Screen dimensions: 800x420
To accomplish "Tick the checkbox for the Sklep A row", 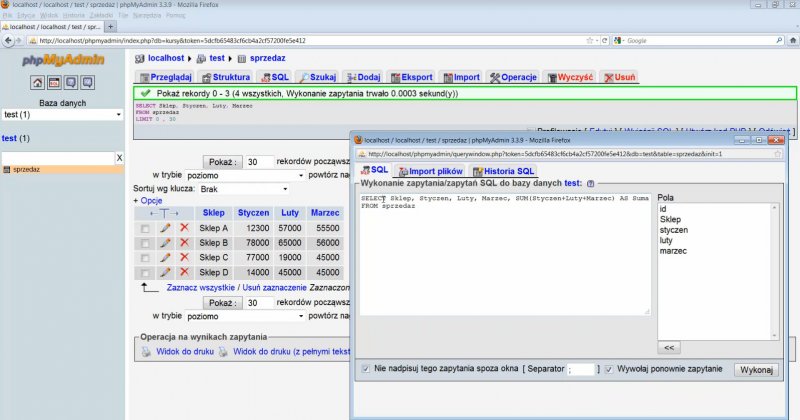I will coord(146,229).
